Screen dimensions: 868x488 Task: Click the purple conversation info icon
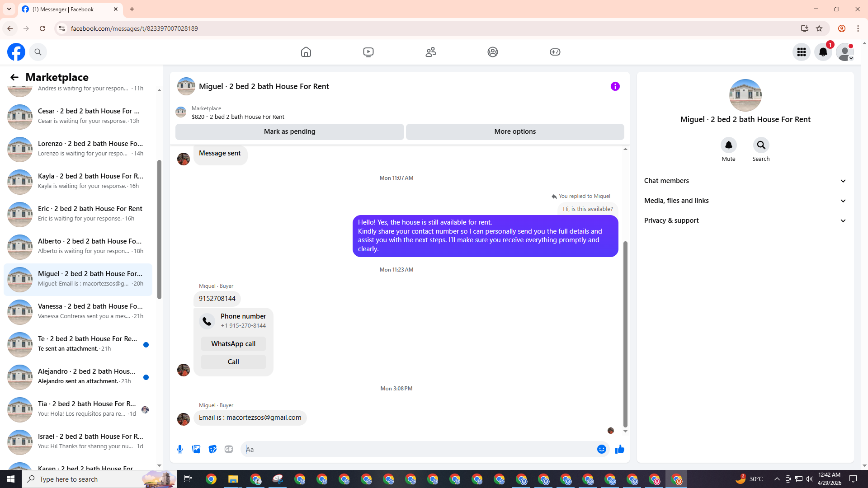click(615, 86)
